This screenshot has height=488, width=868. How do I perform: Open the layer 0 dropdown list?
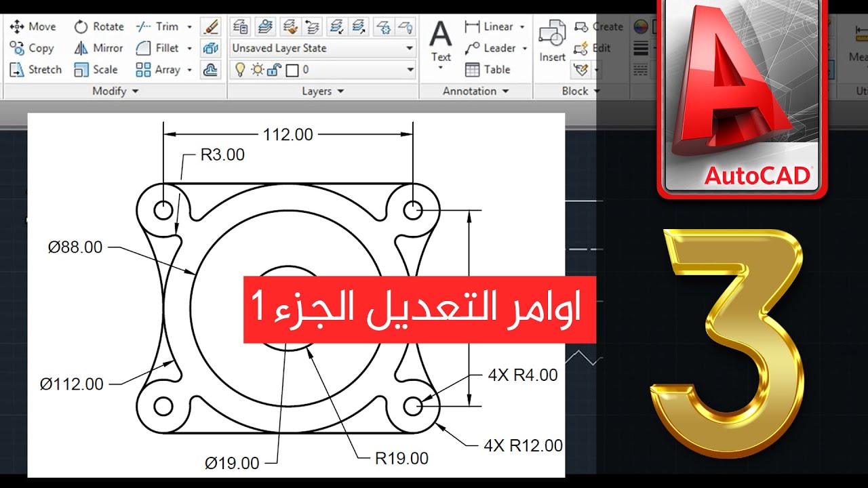click(323, 69)
